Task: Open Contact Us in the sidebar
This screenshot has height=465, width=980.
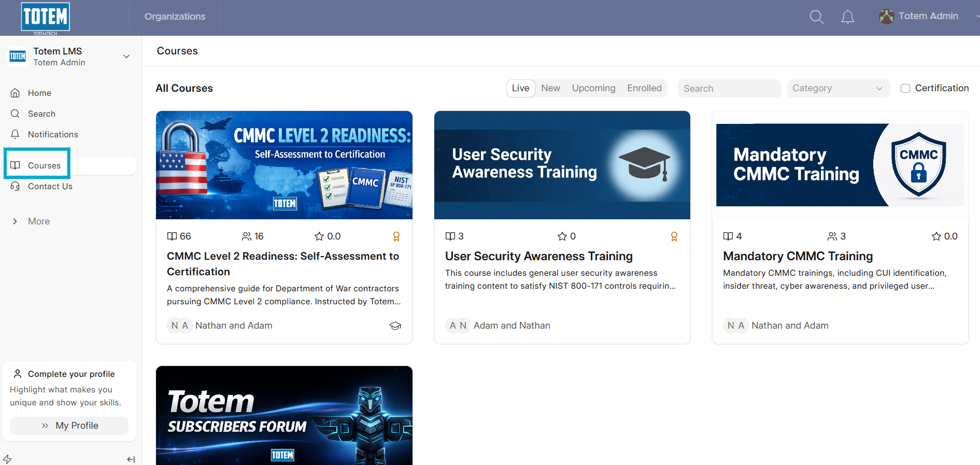Action: (x=50, y=186)
